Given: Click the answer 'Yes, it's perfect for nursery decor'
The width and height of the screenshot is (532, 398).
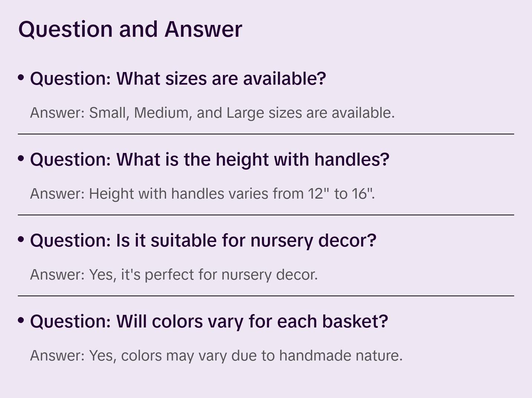Looking at the screenshot, I should click(174, 275).
